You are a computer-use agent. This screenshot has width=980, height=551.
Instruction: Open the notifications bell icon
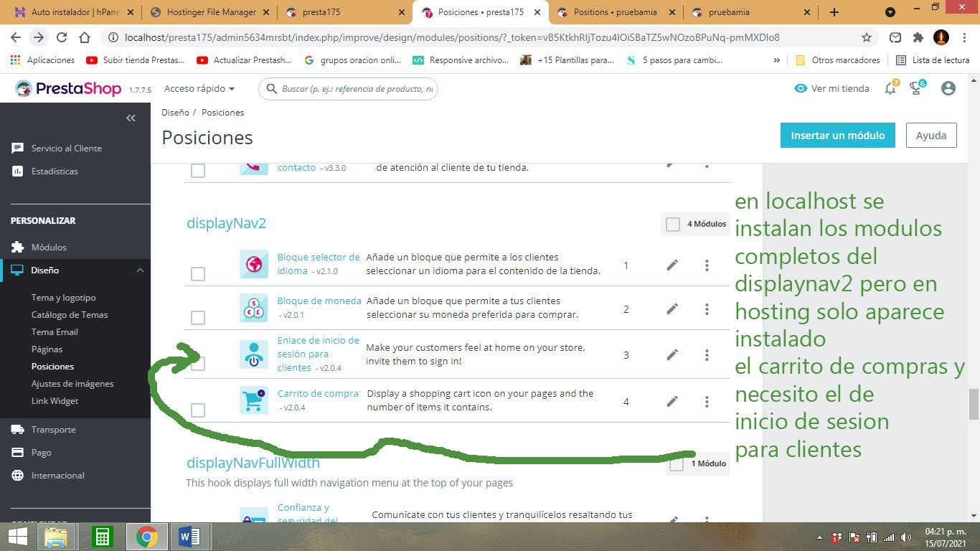(890, 88)
